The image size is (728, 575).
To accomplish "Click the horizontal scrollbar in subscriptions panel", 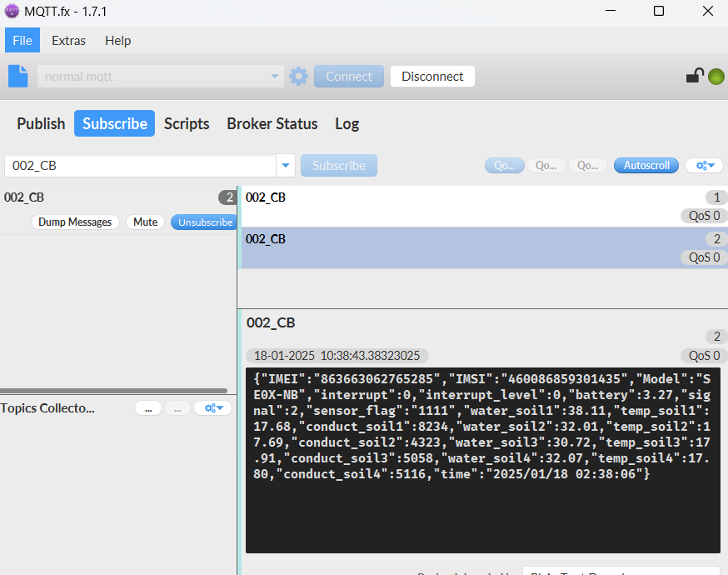I will [114, 391].
